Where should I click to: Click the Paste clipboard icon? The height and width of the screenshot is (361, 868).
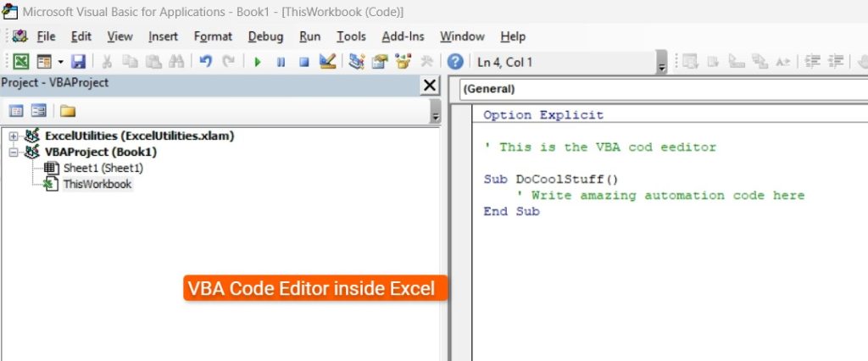pyautogui.click(x=153, y=62)
